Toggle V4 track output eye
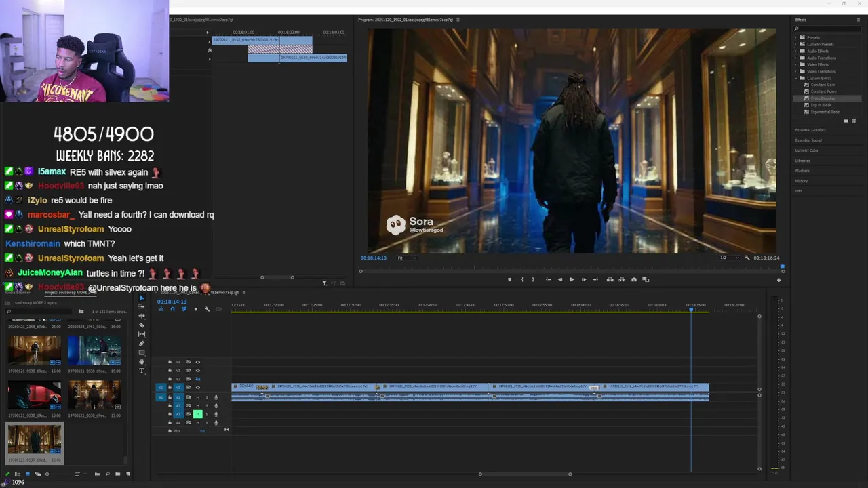Viewport: 868px width, 488px height. pos(198,362)
